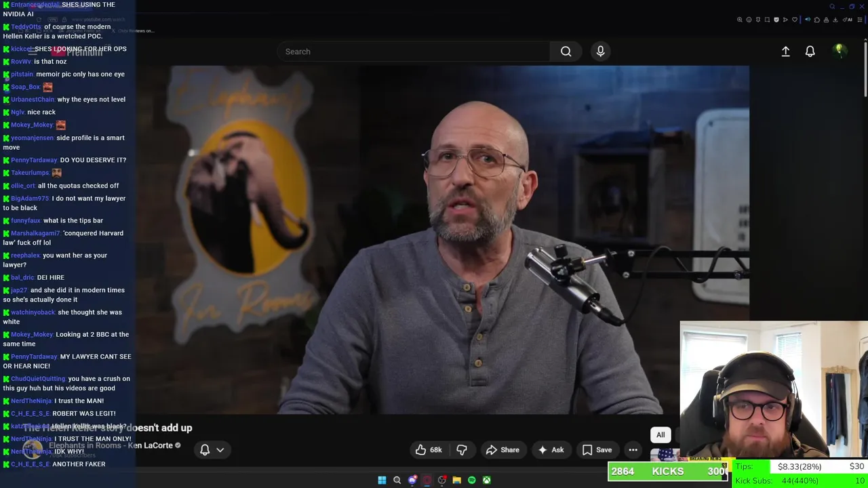Click chat username ChudQuietQuitting
Screen dimensions: 868x488
coord(38,379)
